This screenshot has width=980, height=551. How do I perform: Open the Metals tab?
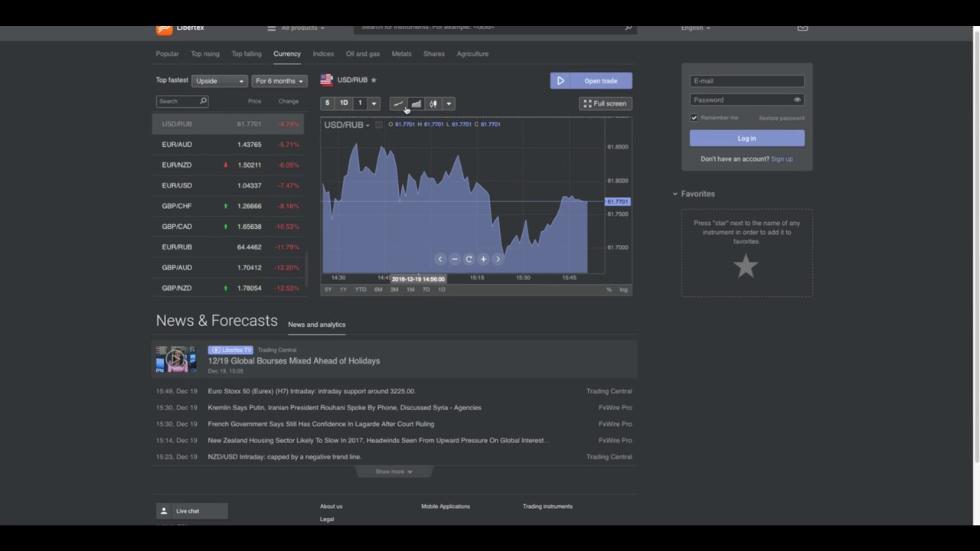coord(401,54)
